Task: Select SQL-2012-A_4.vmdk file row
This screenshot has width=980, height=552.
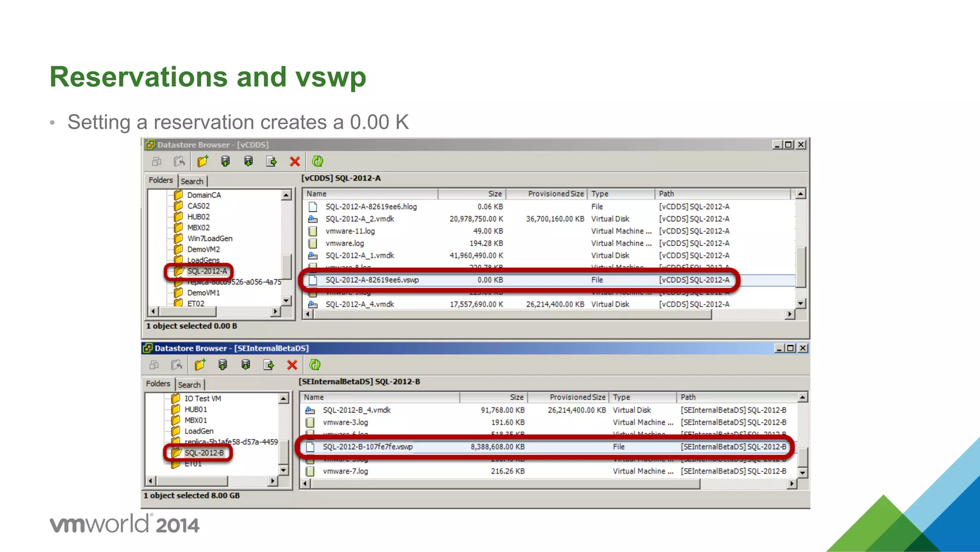Action: 549,304
